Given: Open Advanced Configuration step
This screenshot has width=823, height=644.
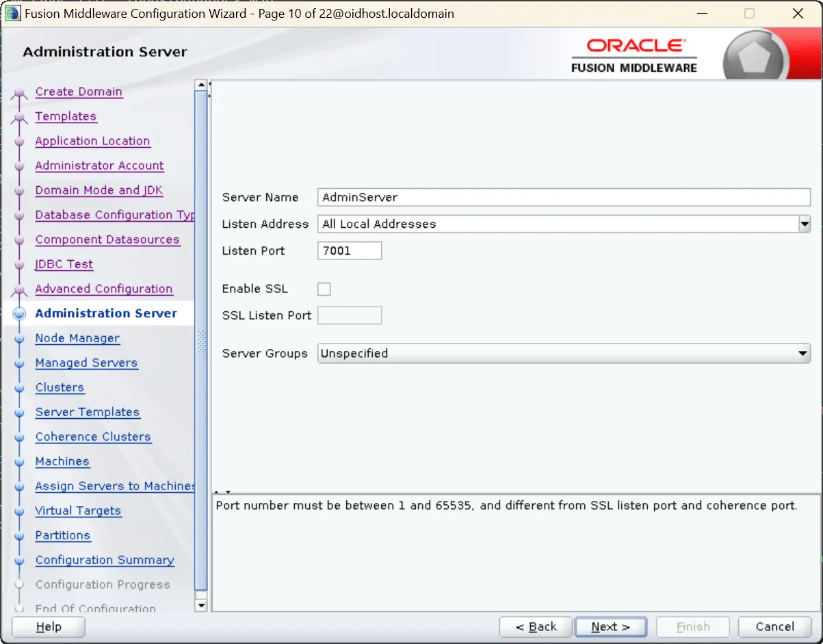Looking at the screenshot, I should pos(104,289).
